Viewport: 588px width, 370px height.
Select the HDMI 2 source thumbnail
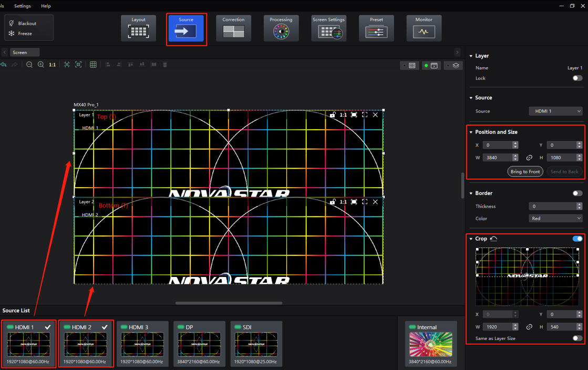[86, 344]
